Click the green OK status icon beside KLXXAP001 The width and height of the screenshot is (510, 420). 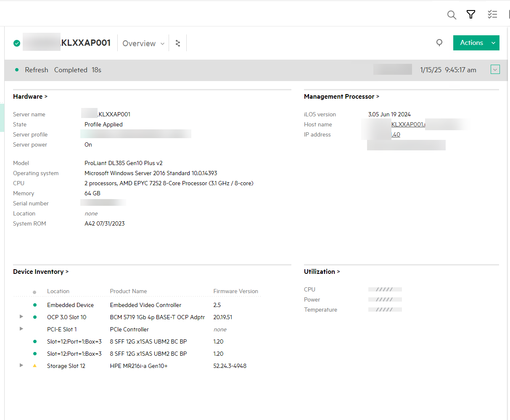(16, 43)
